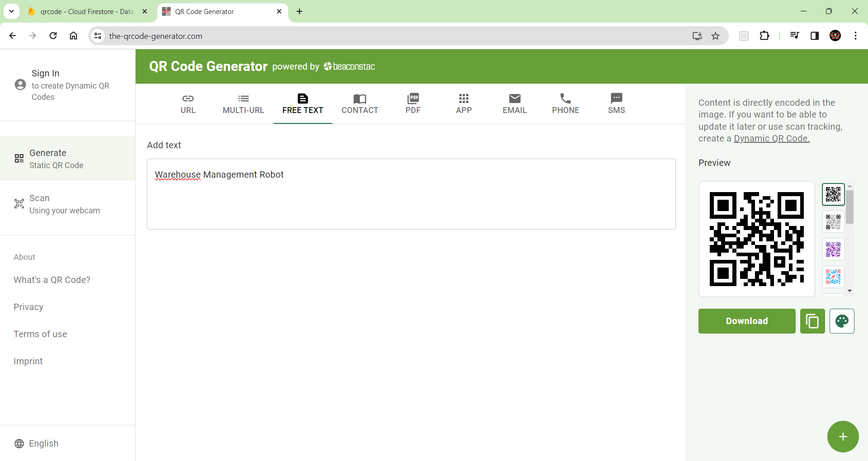
Task: Pick the red and blue QR style thumbnail
Action: pyautogui.click(x=833, y=276)
